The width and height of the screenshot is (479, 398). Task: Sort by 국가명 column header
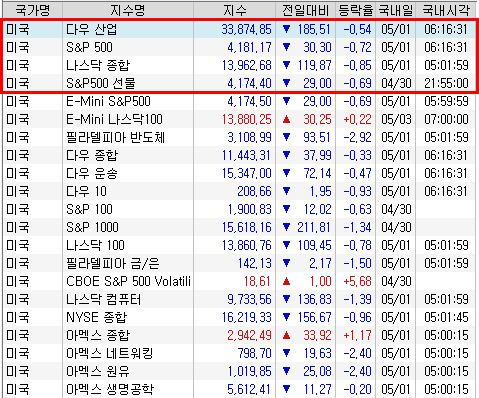tap(32, 10)
